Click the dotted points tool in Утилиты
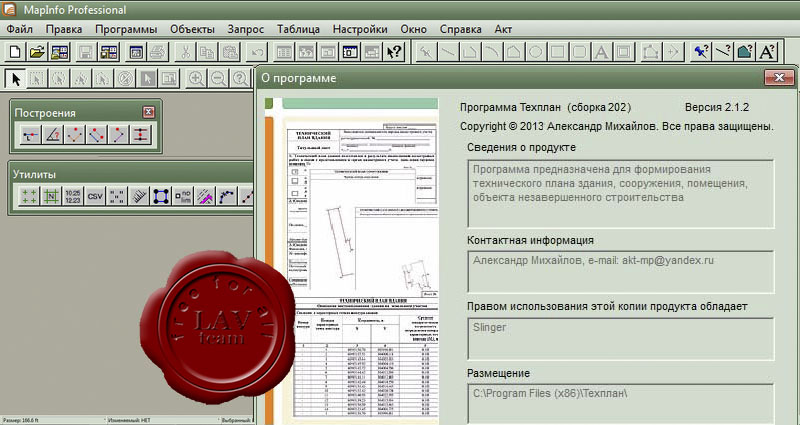The image size is (800, 425). tap(117, 196)
